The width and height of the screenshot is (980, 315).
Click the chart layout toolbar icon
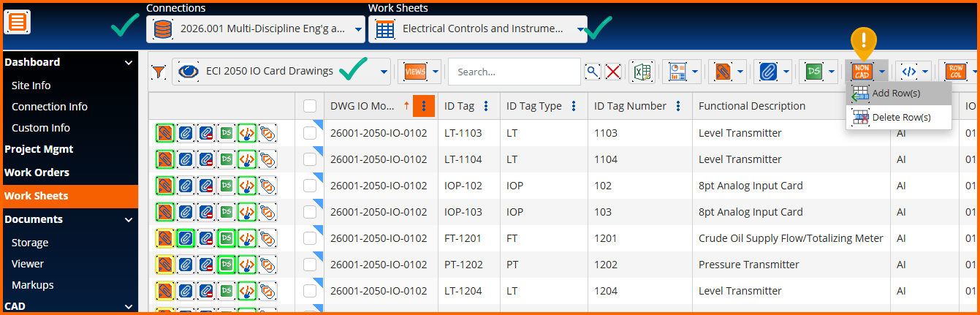(x=677, y=72)
